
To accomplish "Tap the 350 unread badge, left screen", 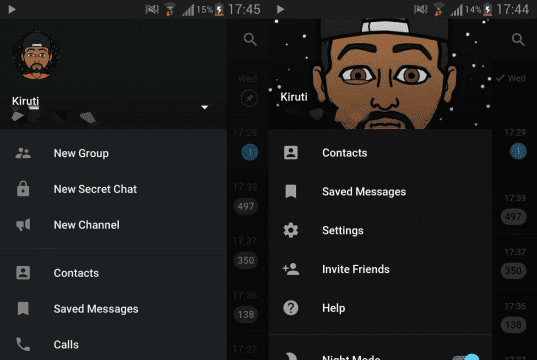I will click(246, 260).
